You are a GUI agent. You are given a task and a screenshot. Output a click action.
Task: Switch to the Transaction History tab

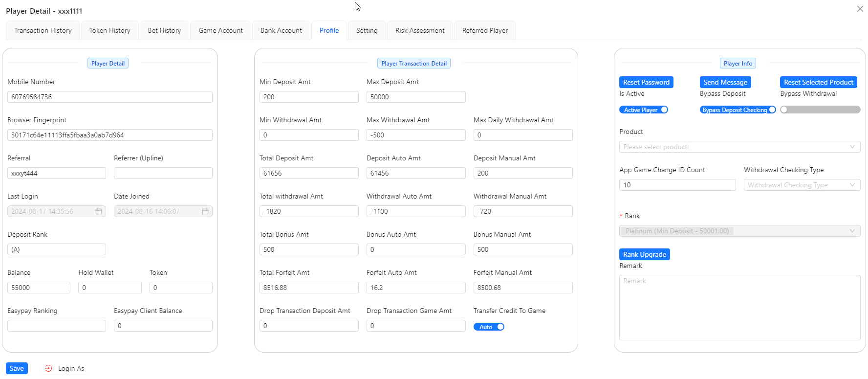click(43, 30)
